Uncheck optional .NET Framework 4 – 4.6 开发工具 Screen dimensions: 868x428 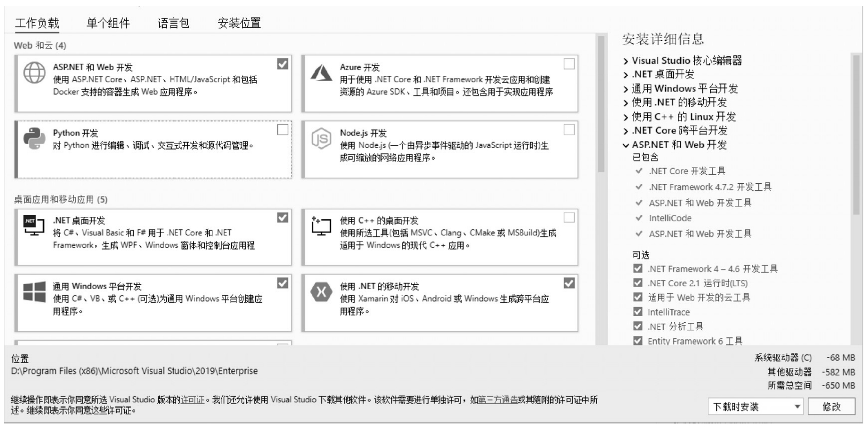point(638,268)
